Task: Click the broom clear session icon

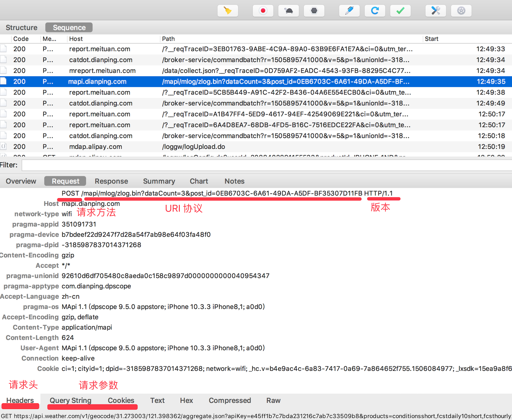Action: [228, 11]
